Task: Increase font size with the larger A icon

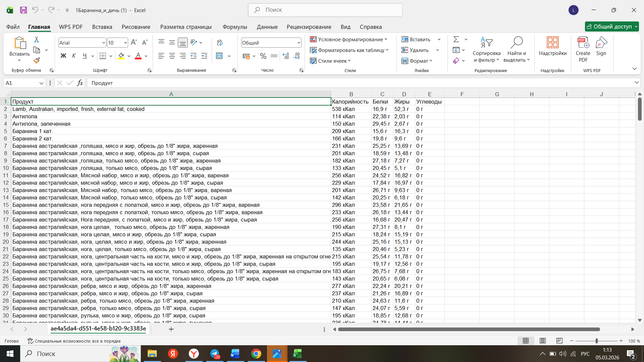Action: point(134,43)
